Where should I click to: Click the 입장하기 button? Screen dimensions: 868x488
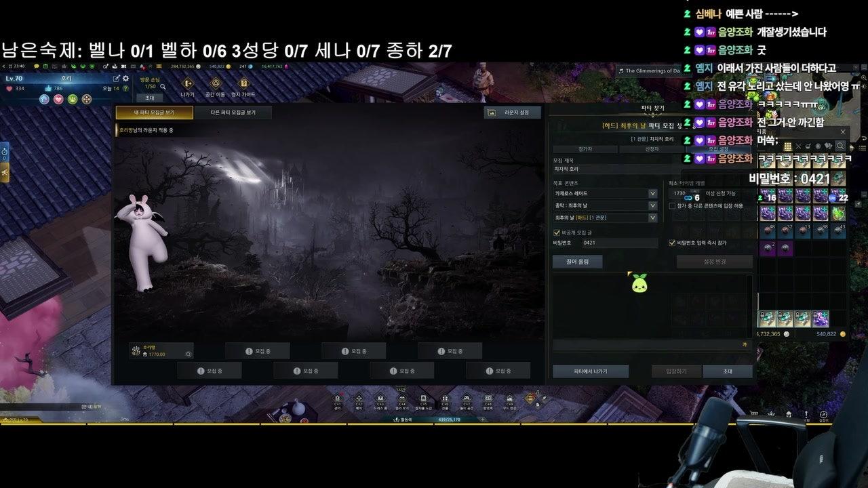(676, 371)
